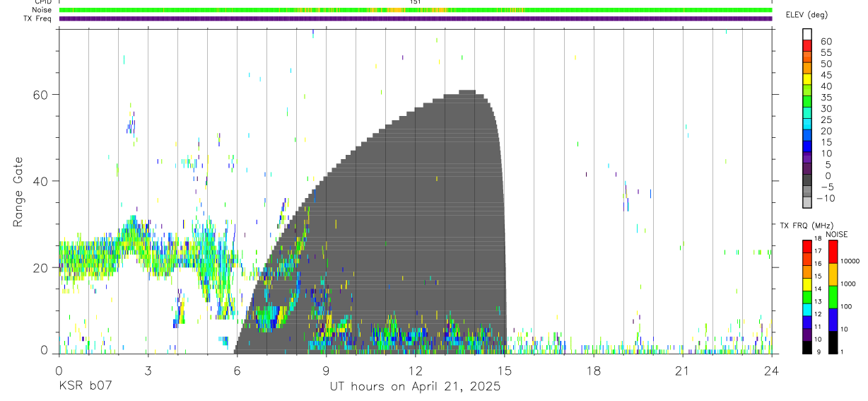868x401 pixels.
Task: Select the white top swatch of the ELEV bar
Action: pyautogui.click(x=807, y=34)
